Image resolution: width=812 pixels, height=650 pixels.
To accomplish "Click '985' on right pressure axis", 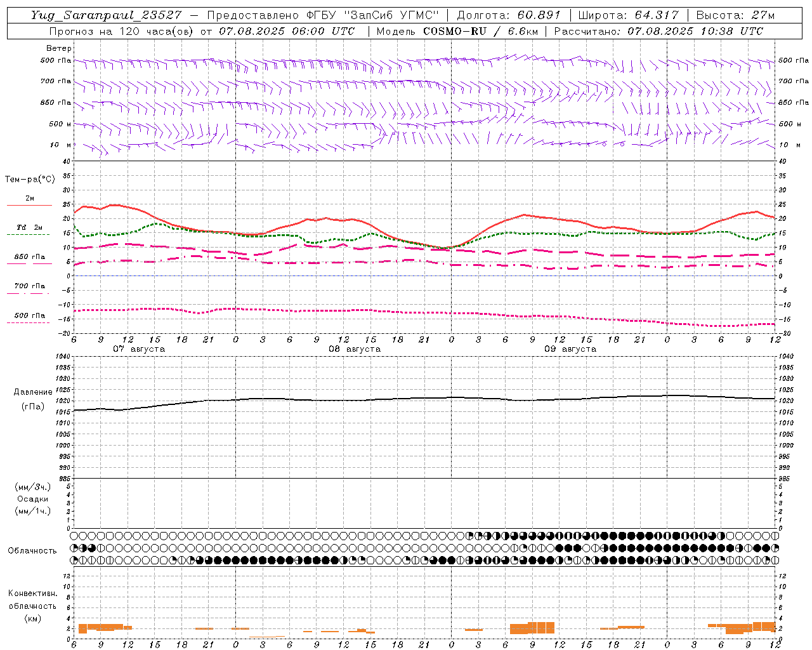I will point(785,479).
